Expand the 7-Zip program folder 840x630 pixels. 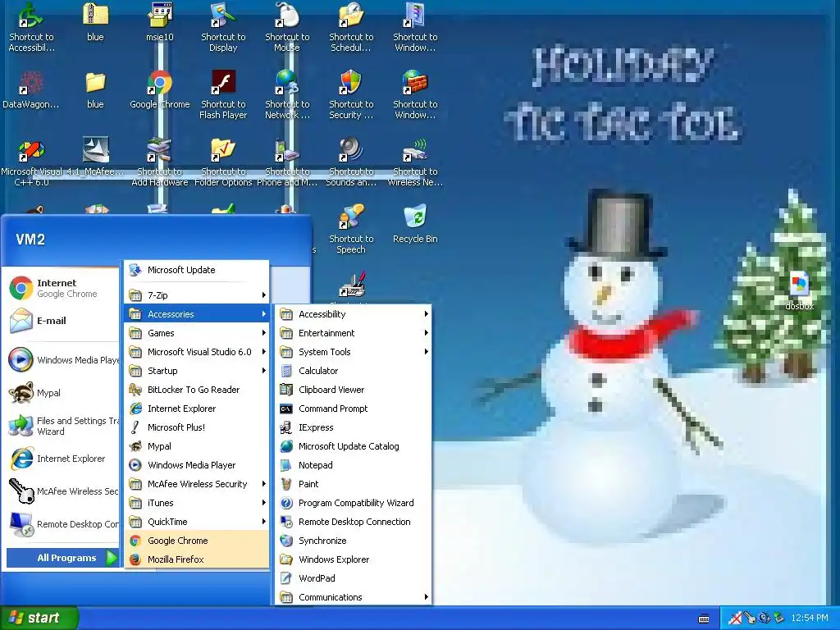tap(197, 294)
